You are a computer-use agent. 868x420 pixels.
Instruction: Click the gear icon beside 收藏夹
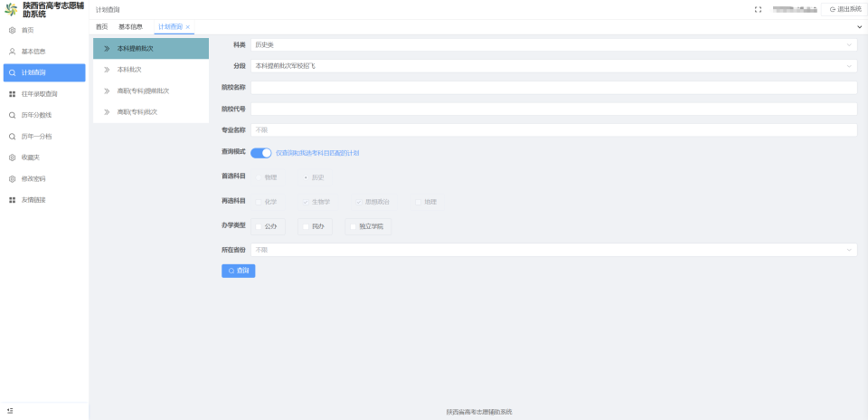click(x=12, y=157)
